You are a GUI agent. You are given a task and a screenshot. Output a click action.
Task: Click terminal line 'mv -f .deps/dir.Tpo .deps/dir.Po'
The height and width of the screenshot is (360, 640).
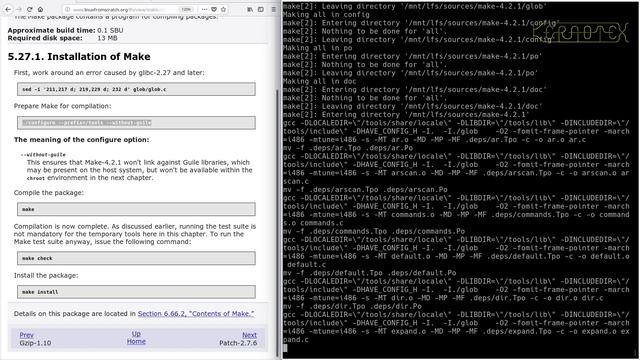click(352, 306)
